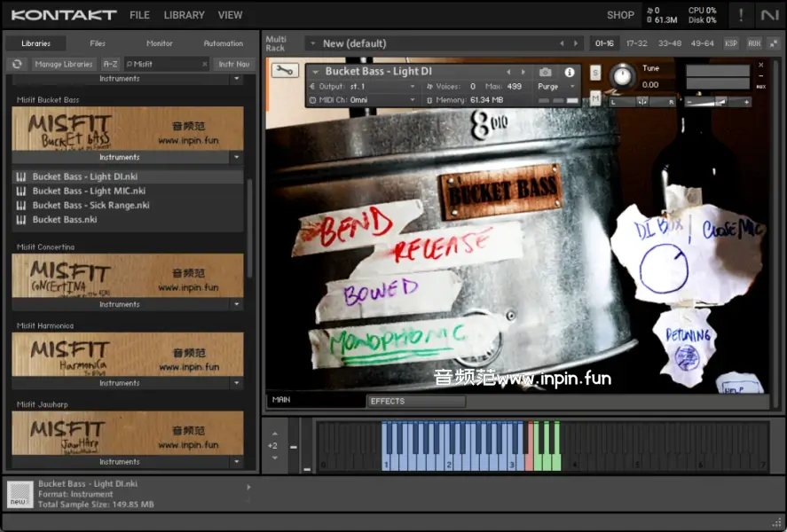Click the NI logo icon
The height and width of the screenshot is (532, 787).
pyautogui.click(x=768, y=15)
